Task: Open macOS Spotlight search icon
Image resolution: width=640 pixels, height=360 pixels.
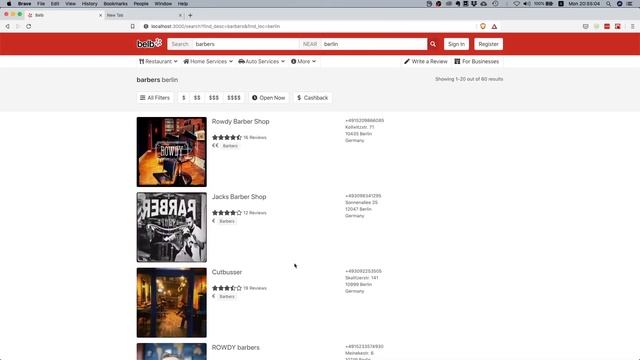Action: click(x=609, y=4)
